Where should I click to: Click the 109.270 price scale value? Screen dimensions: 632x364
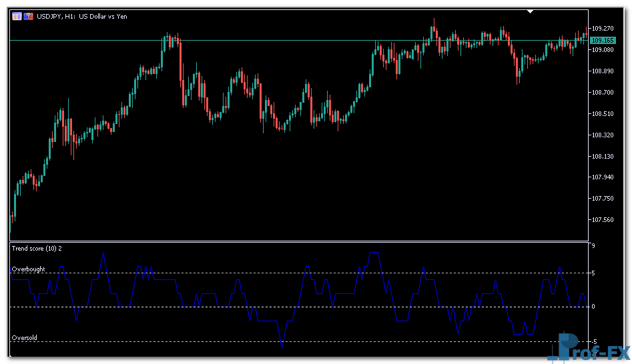pos(603,29)
